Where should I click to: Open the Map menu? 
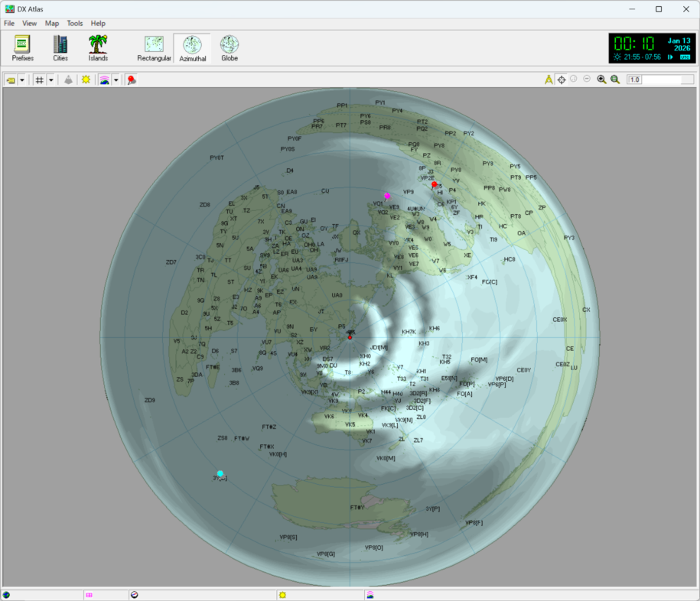tap(52, 24)
